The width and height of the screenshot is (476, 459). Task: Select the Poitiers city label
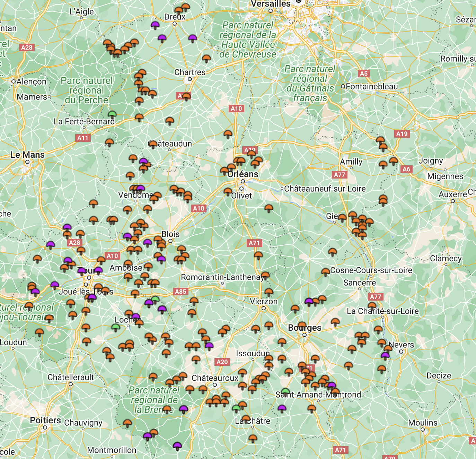point(45,421)
